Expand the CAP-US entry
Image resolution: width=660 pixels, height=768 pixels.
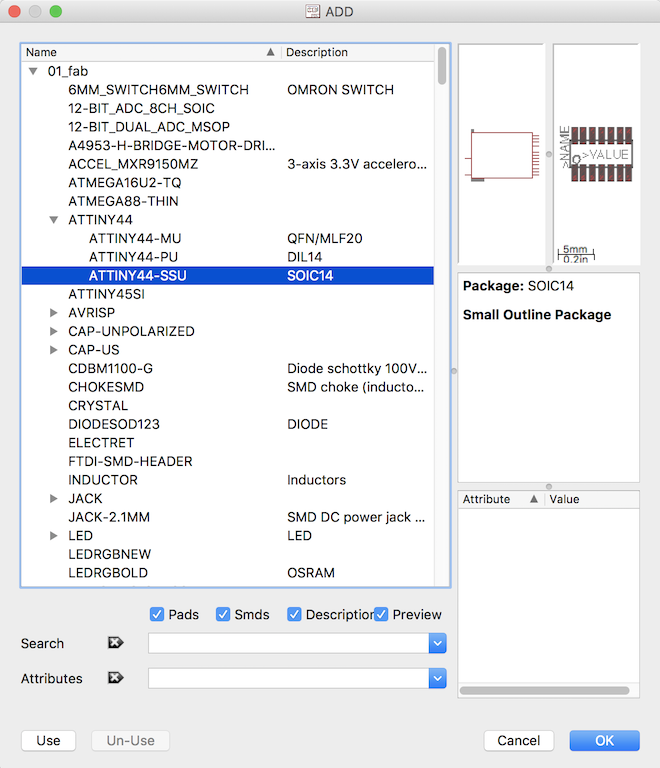[x=54, y=350]
